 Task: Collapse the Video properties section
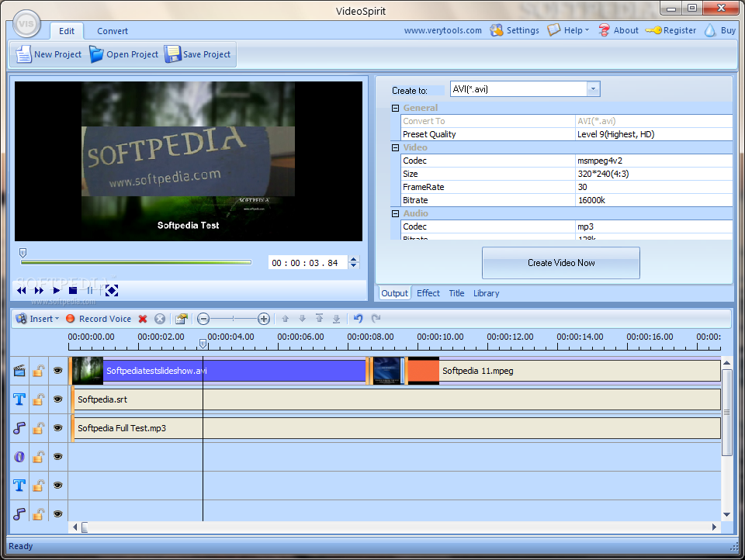point(395,147)
